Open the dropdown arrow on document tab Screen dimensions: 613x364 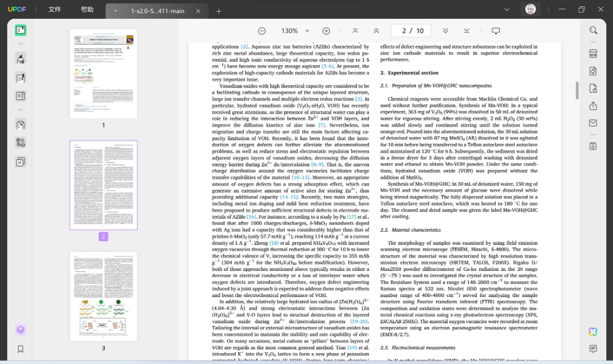(115, 11)
